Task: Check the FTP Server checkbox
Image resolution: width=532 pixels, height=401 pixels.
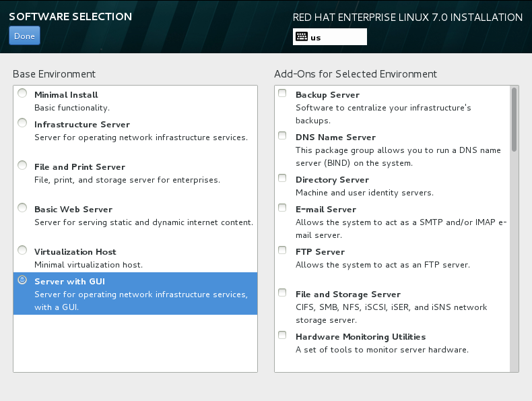Action: (283, 251)
